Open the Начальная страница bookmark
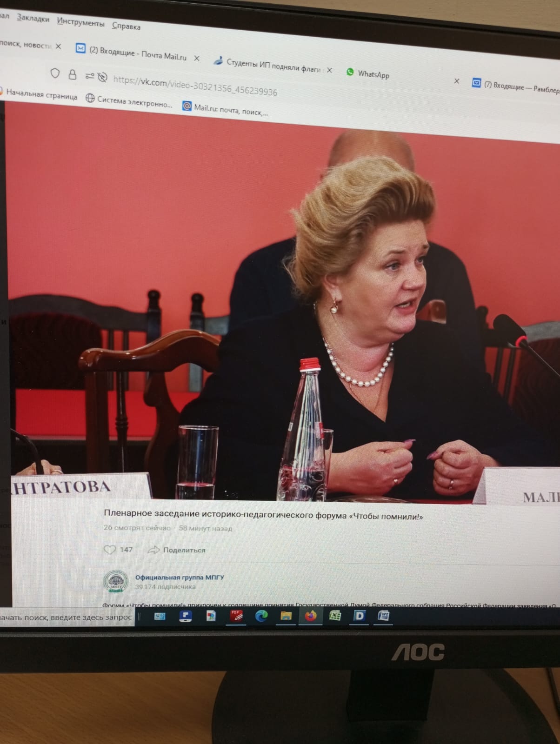This screenshot has height=744, width=560. click(x=41, y=94)
